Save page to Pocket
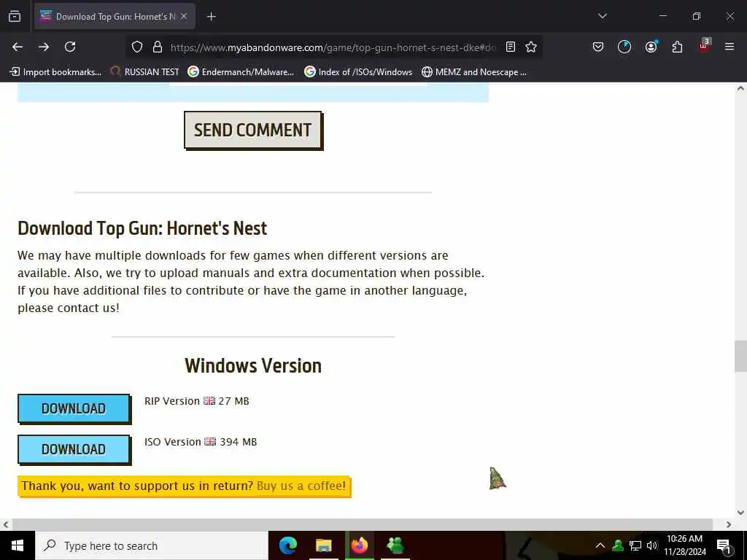 [598, 47]
